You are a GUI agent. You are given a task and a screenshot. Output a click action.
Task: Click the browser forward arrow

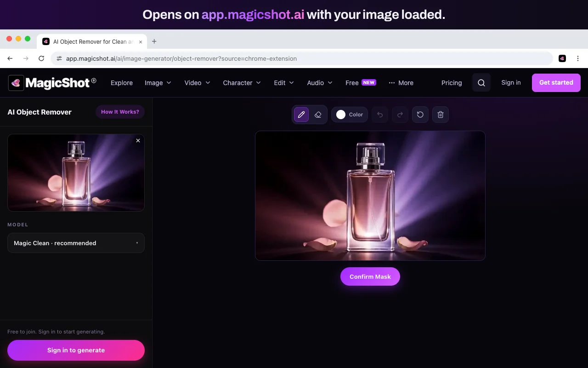pos(26,58)
